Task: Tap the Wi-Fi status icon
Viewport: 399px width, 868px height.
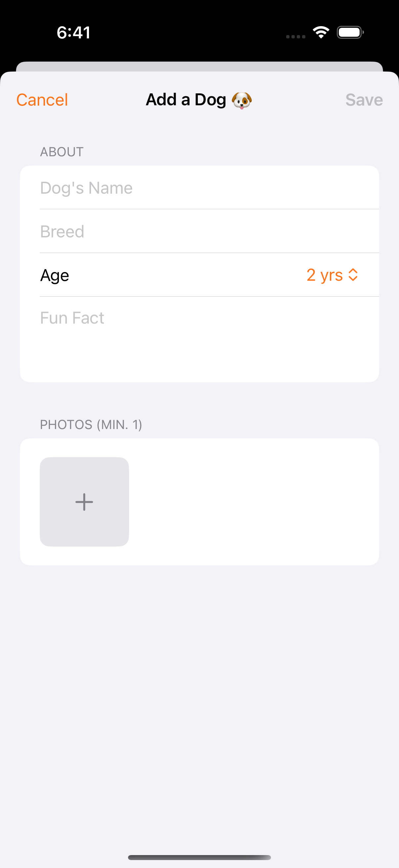Action: 321,32
